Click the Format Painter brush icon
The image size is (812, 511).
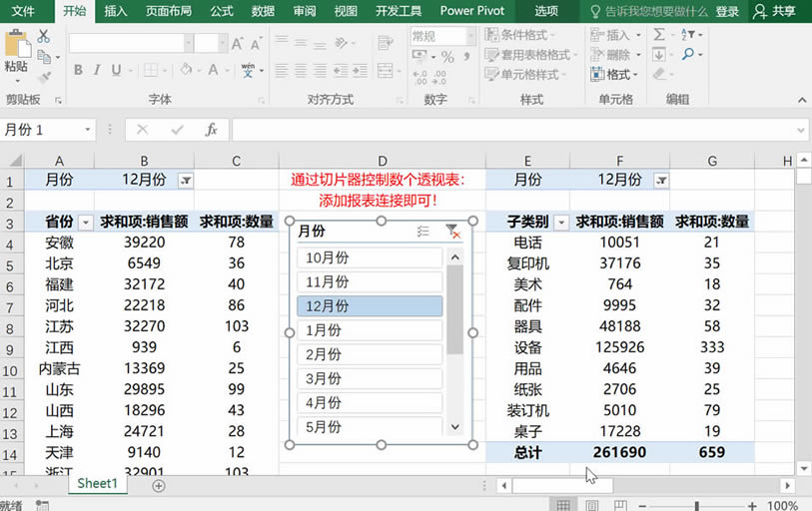coord(44,77)
